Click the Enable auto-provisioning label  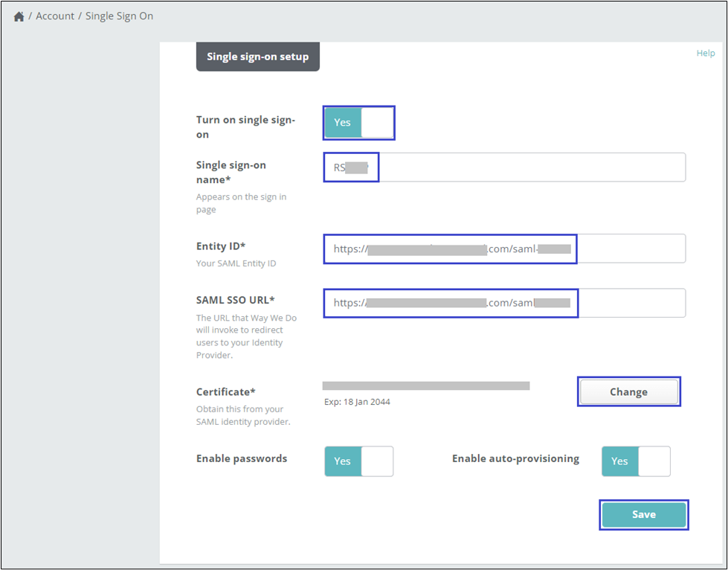(515, 458)
